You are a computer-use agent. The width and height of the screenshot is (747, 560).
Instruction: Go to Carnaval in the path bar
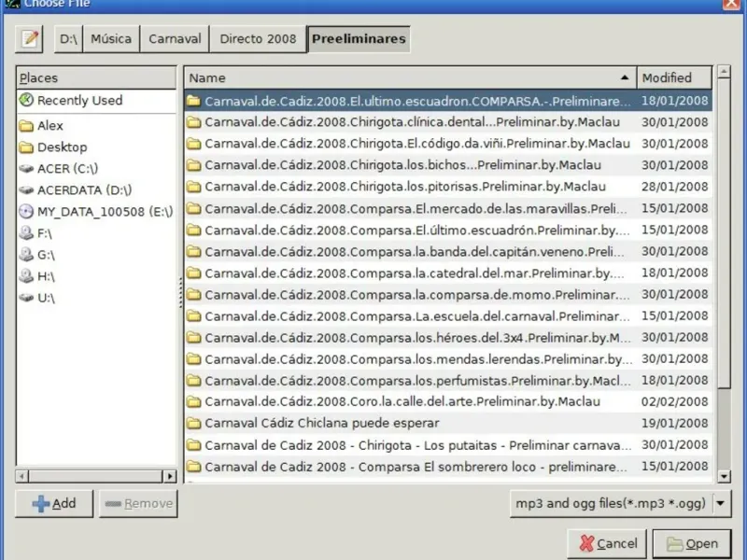point(175,38)
